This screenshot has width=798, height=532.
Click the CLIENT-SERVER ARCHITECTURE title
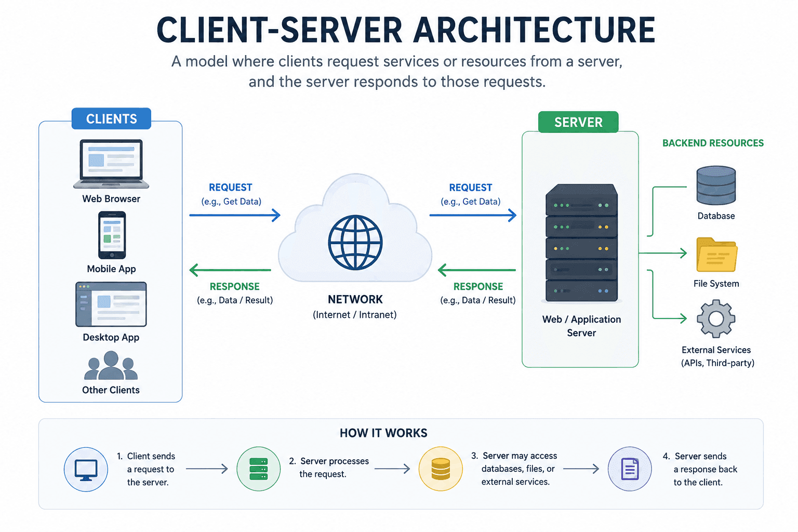click(406, 30)
